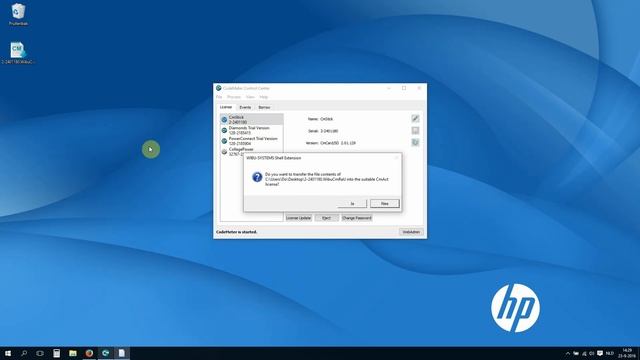Select the WibuCmRaU file on the desktop
Image resolution: width=640 pixels, height=360 pixels.
click(x=18, y=53)
